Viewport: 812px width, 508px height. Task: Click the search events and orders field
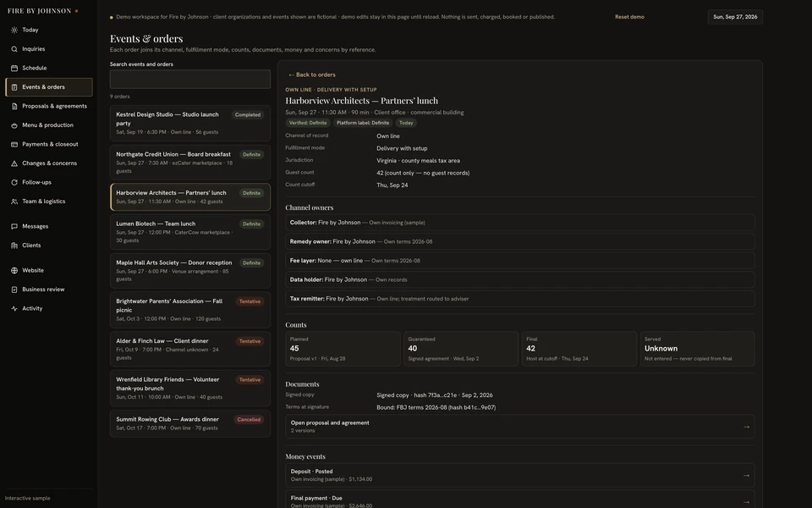point(190,80)
